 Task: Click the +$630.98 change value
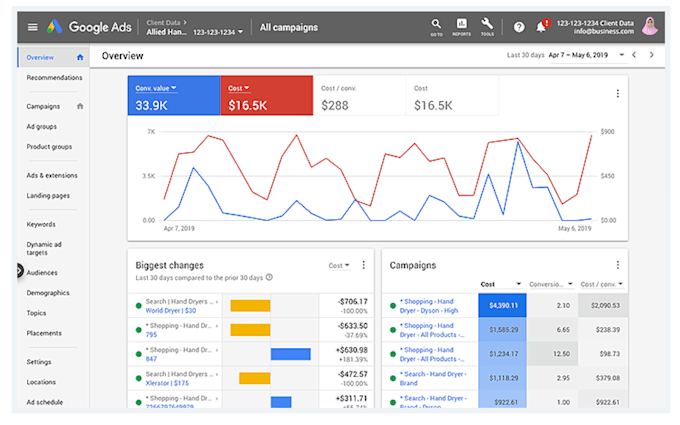[x=352, y=350]
